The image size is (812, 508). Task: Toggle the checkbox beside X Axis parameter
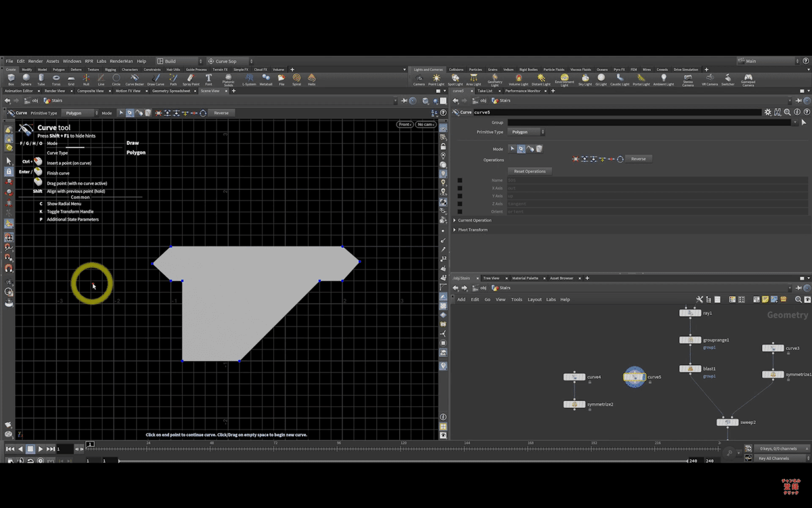(460, 188)
